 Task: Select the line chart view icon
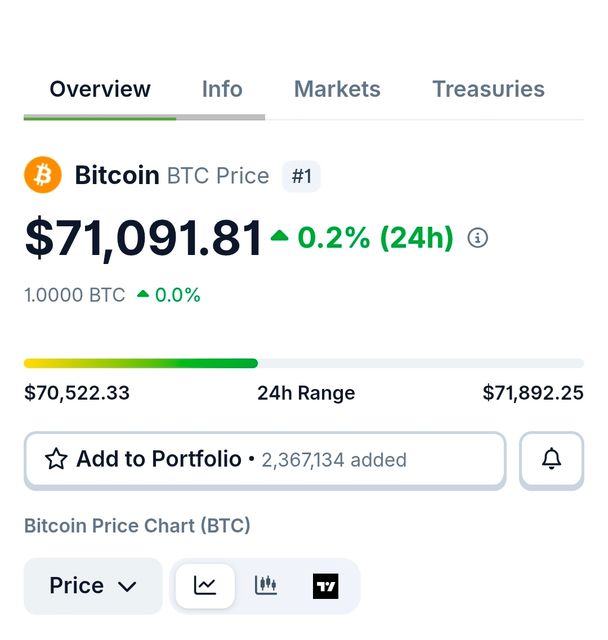click(205, 586)
